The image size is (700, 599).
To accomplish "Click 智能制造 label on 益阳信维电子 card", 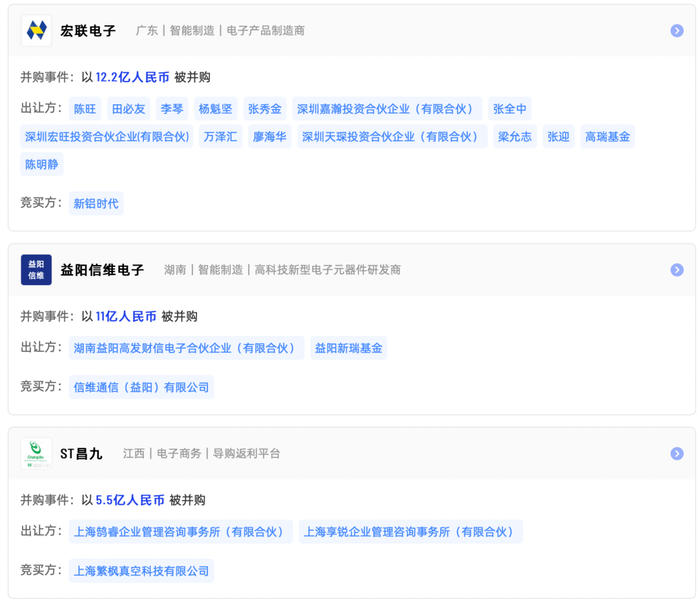I will coord(220,270).
